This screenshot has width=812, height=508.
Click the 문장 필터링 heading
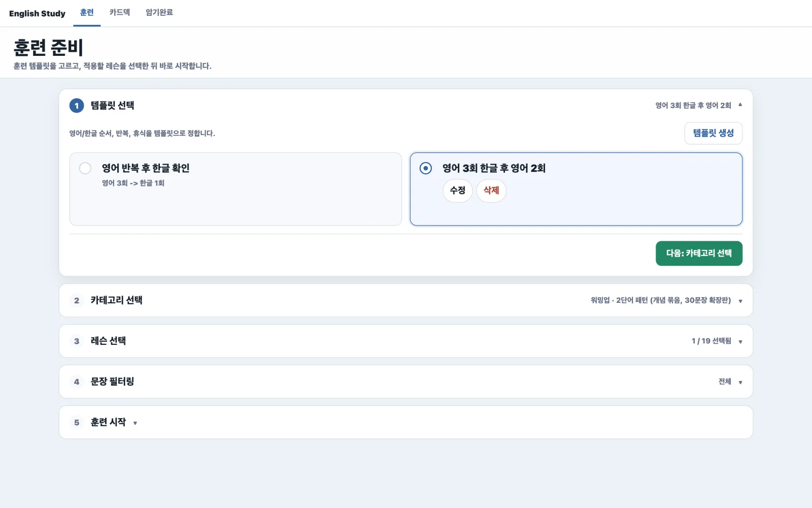point(112,382)
